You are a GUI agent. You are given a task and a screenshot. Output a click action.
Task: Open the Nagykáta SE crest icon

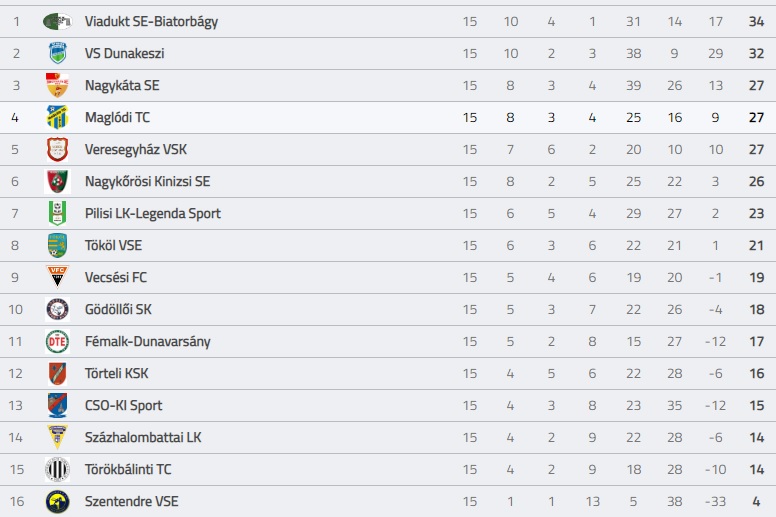(x=57, y=85)
